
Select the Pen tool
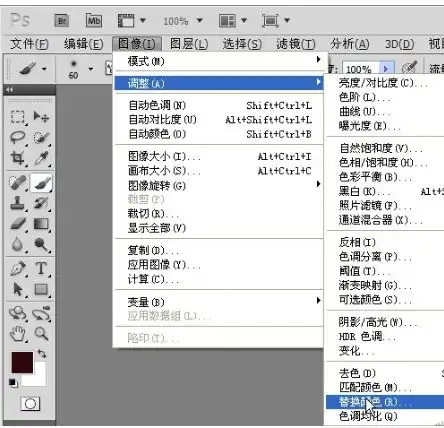click(18, 269)
